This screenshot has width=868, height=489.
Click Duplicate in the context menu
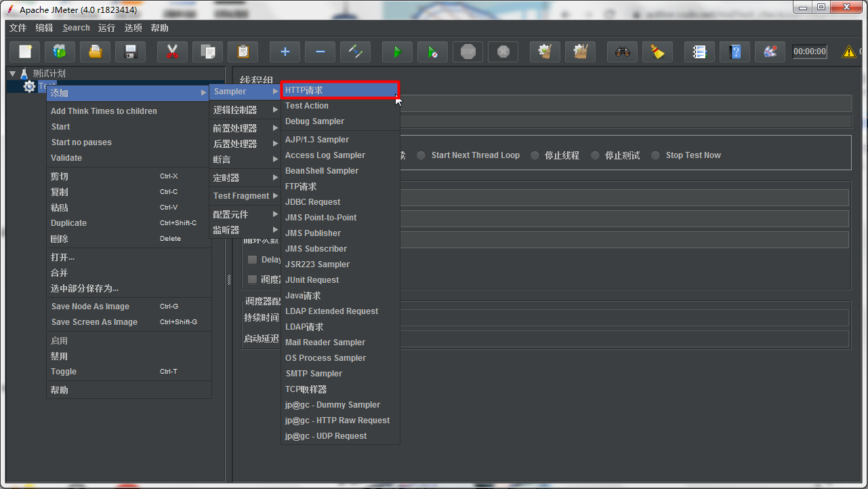pos(129,223)
